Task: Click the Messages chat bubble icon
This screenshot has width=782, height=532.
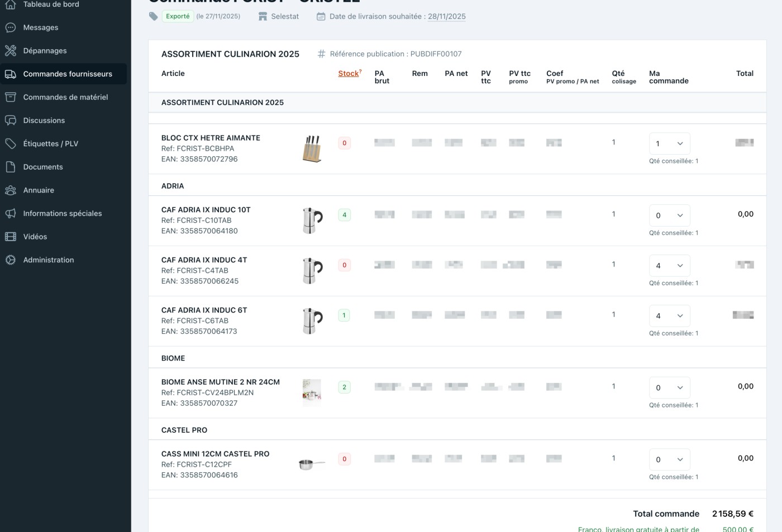Action: [x=10, y=27]
